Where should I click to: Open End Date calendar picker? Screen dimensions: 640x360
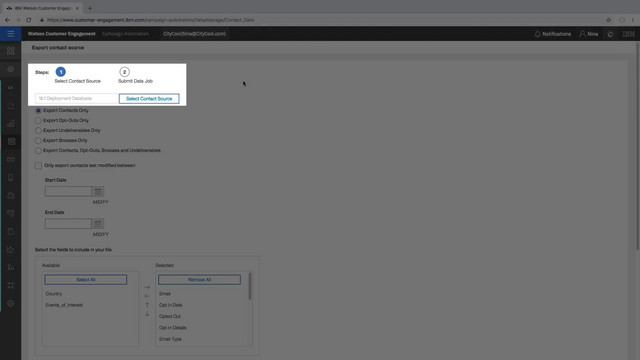tap(98, 224)
